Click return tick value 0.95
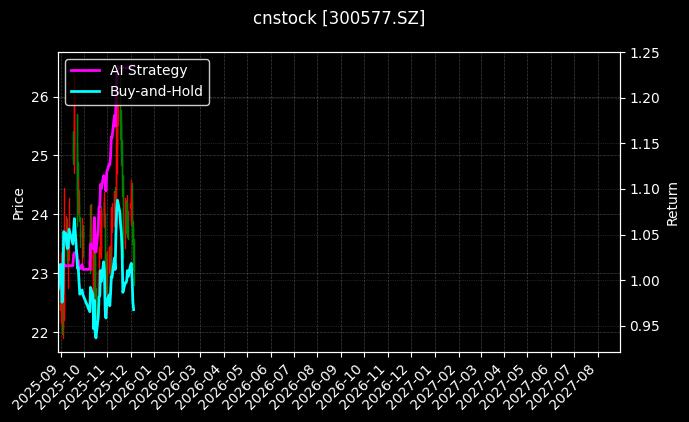This screenshot has height=422, width=689. [645, 326]
